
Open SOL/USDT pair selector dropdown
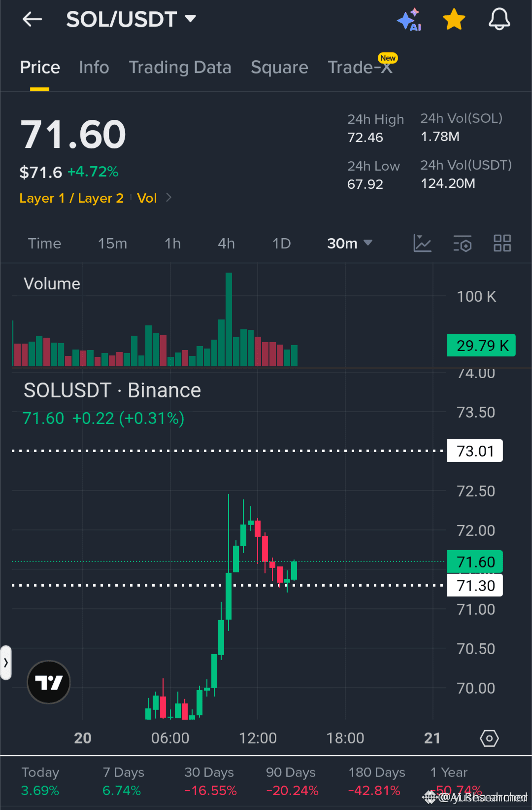coord(132,19)
